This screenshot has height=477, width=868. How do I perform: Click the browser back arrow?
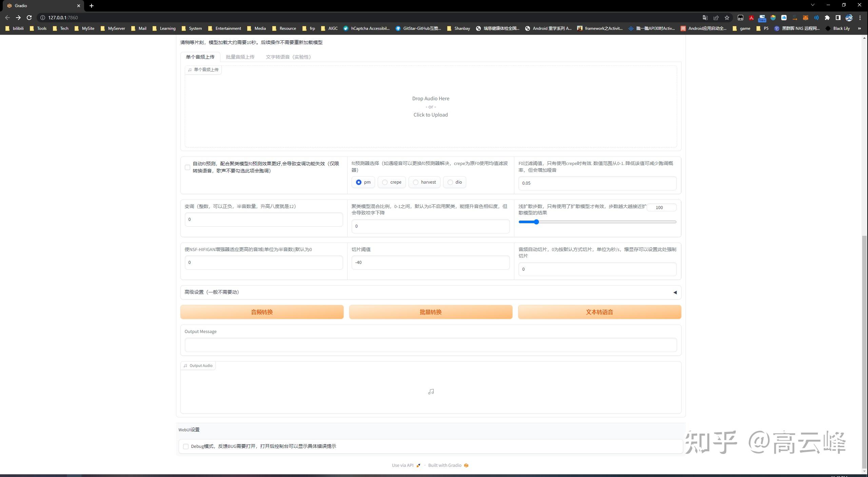coord(7,17)
